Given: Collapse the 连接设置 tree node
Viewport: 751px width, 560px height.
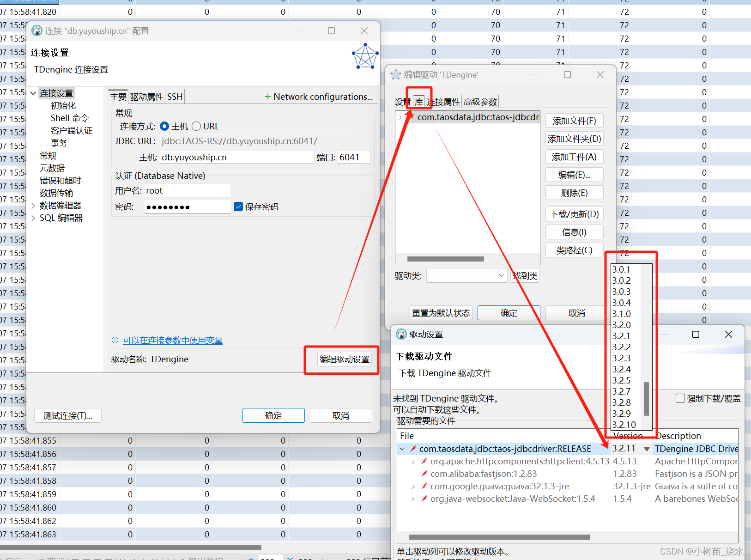Looking at the screenshot, I should pyautogui.click(x=33, y=93).
